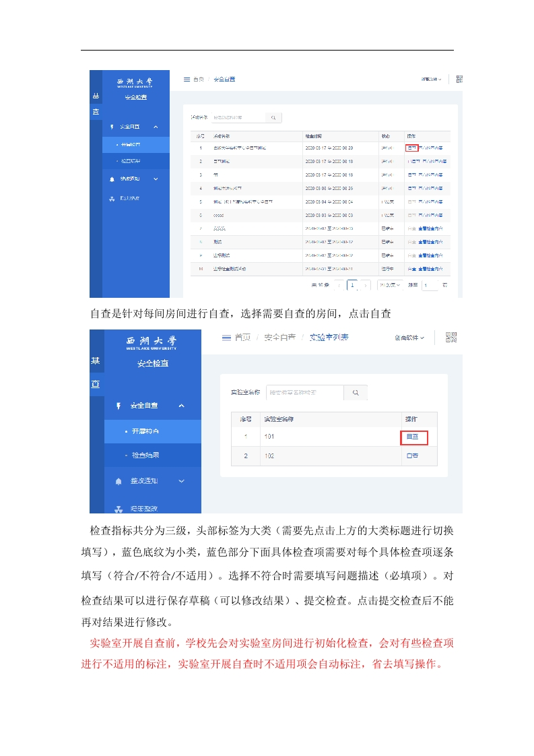Collapse the 安全自查 chevron in lower sidebar

click(180, 406)
